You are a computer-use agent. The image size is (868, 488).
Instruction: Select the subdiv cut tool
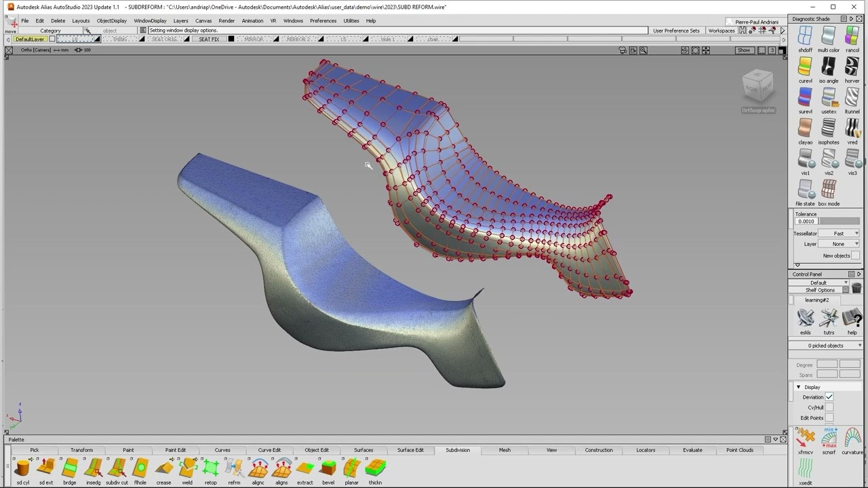[117, 468]
